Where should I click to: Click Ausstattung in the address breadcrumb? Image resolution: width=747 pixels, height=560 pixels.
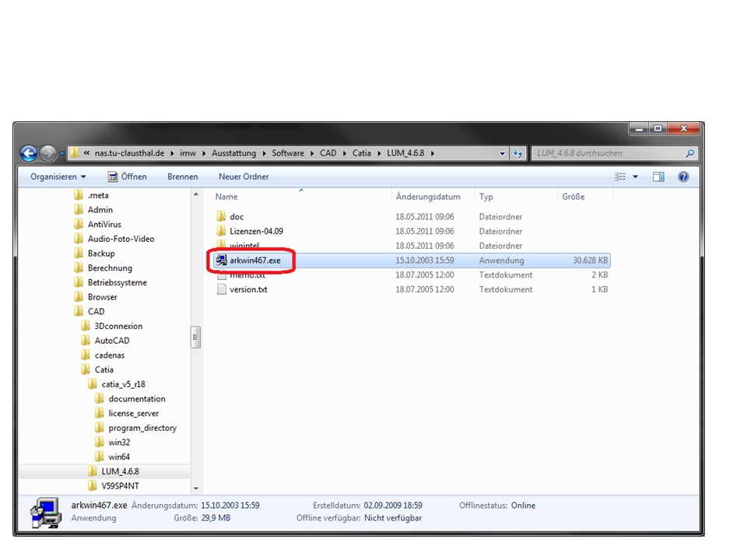(x=234, y=153)
